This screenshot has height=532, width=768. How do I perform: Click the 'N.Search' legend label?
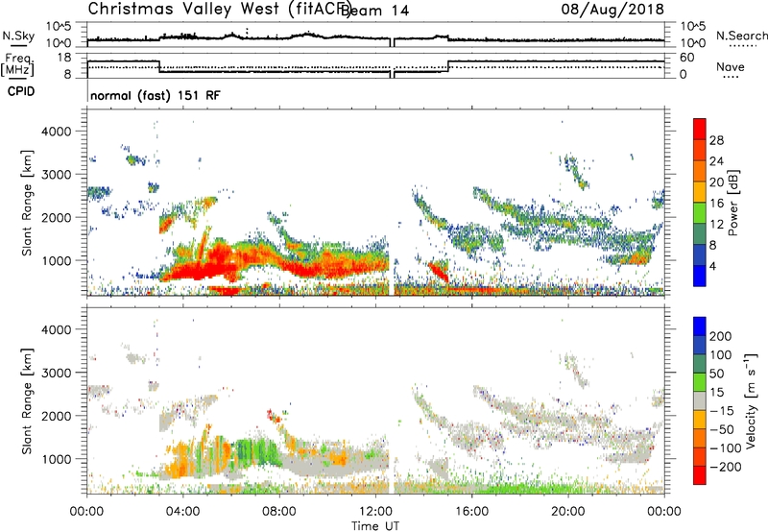point(741,36)
